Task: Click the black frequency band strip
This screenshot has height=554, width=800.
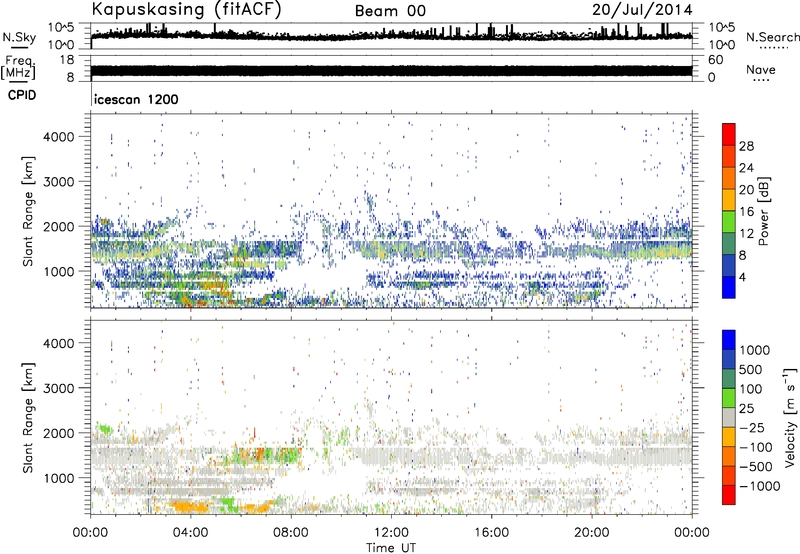Action: tap(391, 70)
